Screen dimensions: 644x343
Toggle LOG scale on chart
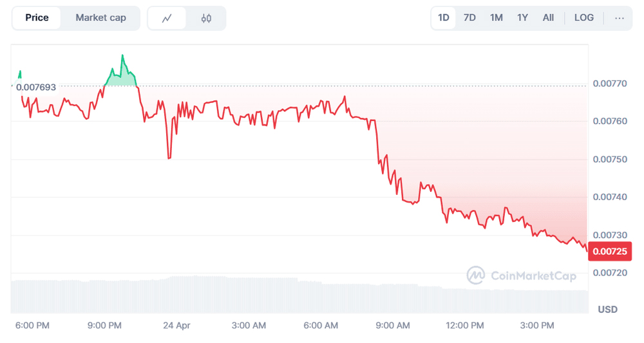[583, 18]
